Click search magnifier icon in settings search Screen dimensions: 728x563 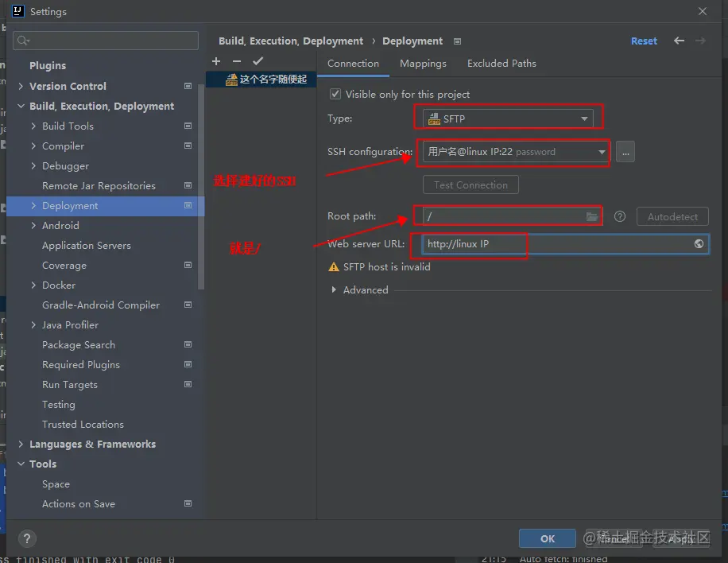click(23, 41)
